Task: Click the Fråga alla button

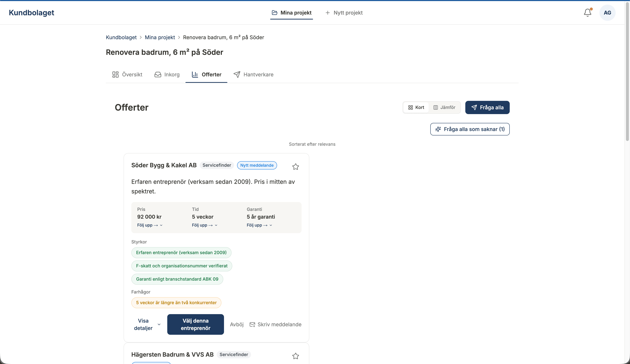Action: pos(487,107)
